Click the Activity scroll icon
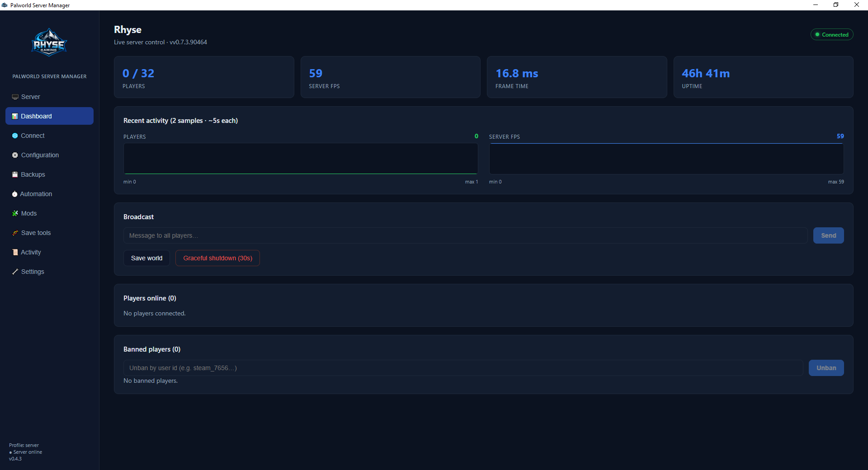This screenshot has height=470, width=868. (x=15, y=252)
